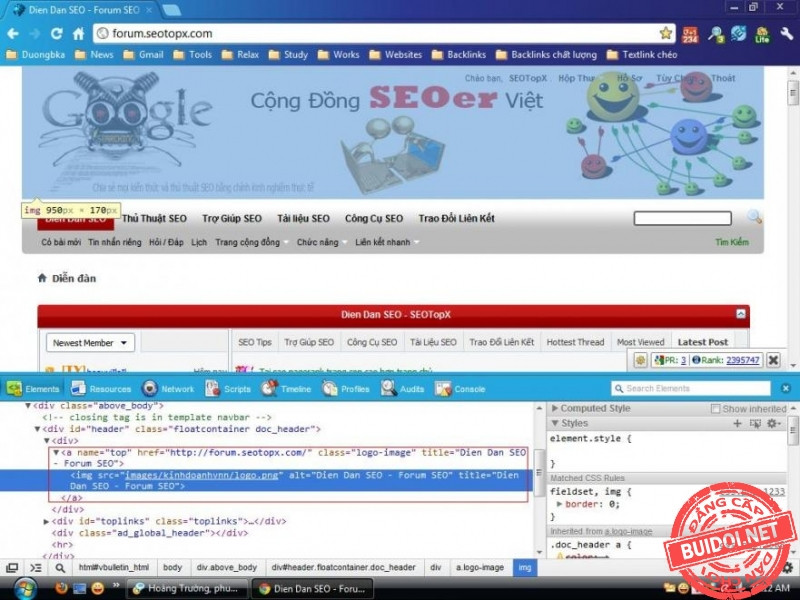Open Trợ Giúp SEO menu item
800x600 pixels.
point(232,218)
